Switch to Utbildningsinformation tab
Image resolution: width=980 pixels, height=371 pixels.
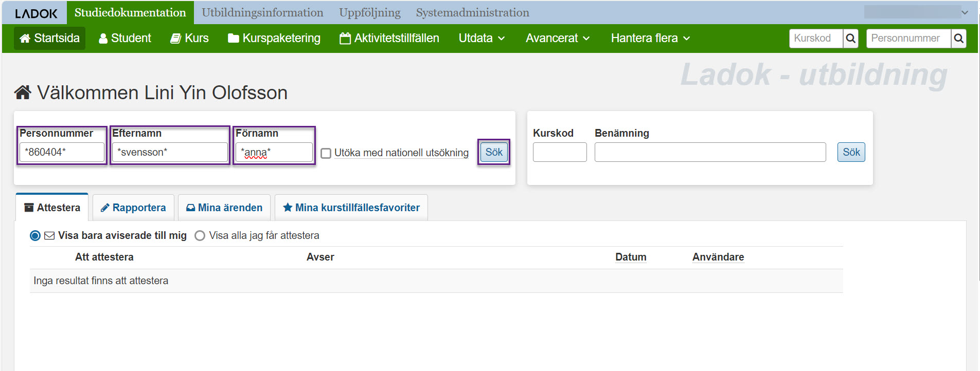click(x=262, y=12)
